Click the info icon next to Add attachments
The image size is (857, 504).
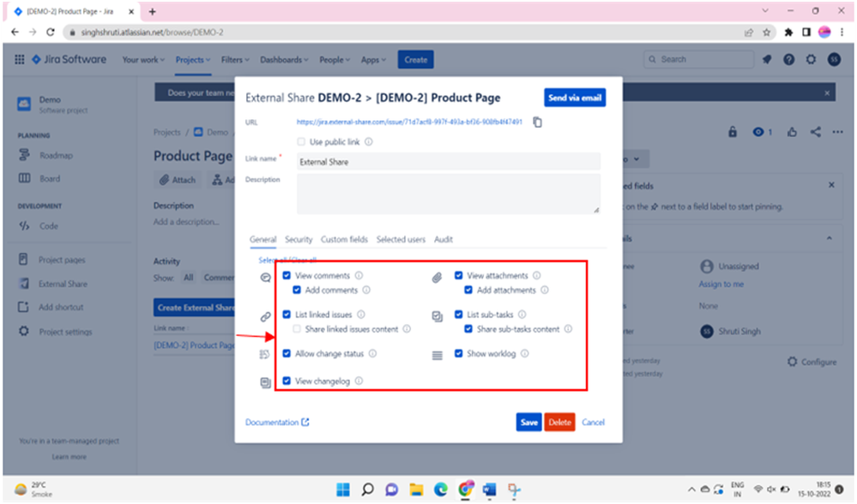tap(545, 290)
